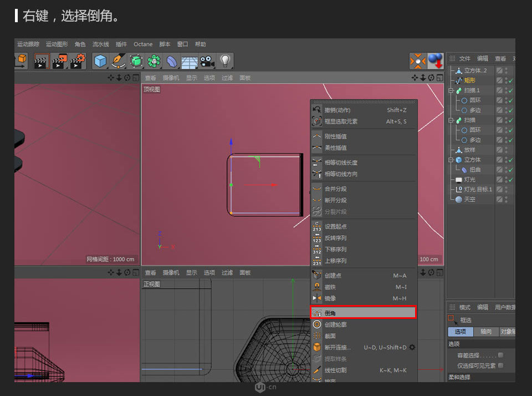
Task: Click the Bend deformer icon in the toolbar
Action: point(173,61)
